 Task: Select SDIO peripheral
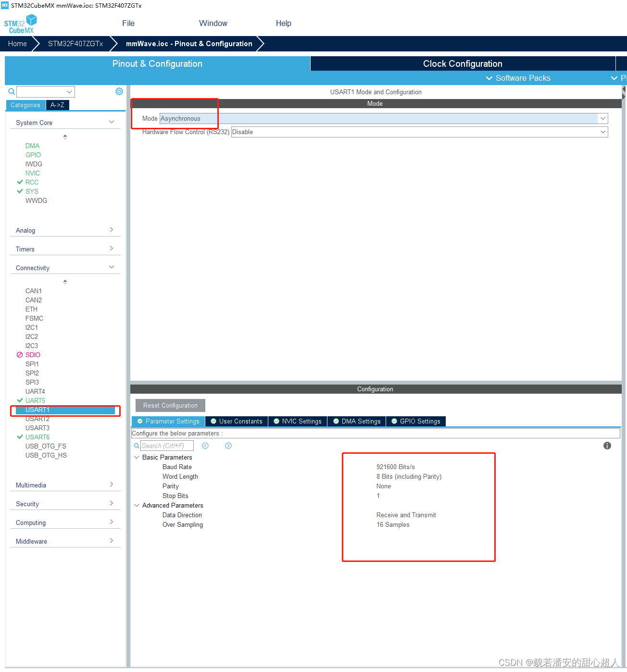coord(33,355)
